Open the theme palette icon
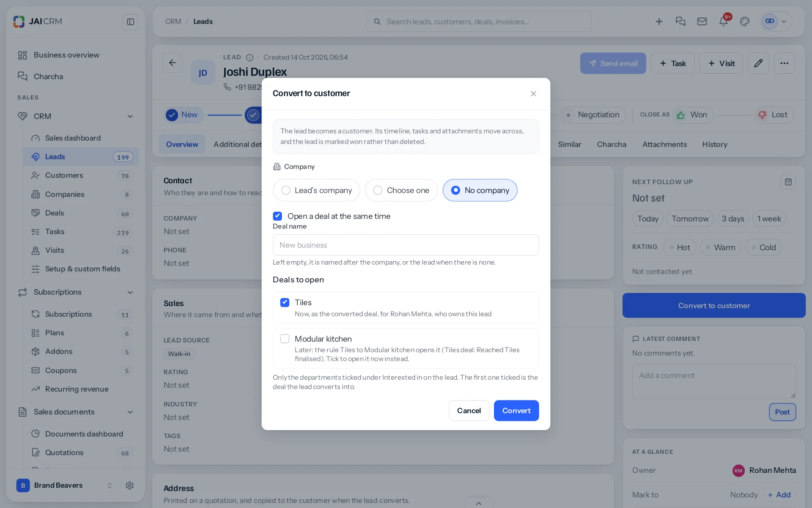Viewport: 812px width, 508px height. click(745, 22)
